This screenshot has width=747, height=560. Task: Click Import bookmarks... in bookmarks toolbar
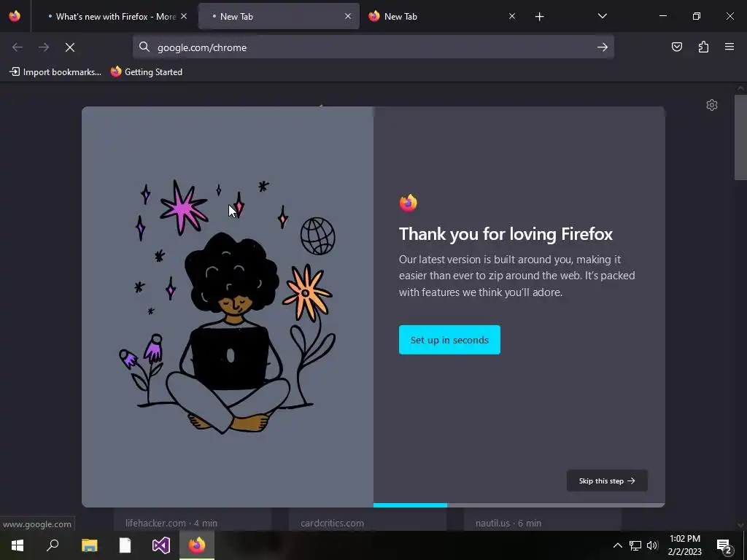click(55, 72)
